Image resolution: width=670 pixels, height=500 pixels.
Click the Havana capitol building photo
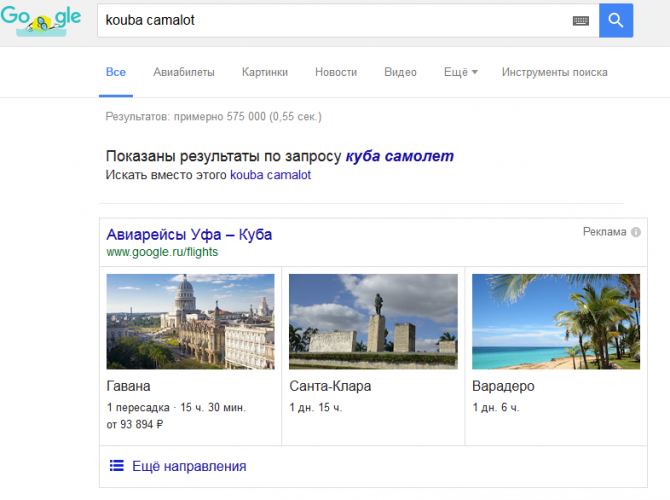click(x=190, y=321)
